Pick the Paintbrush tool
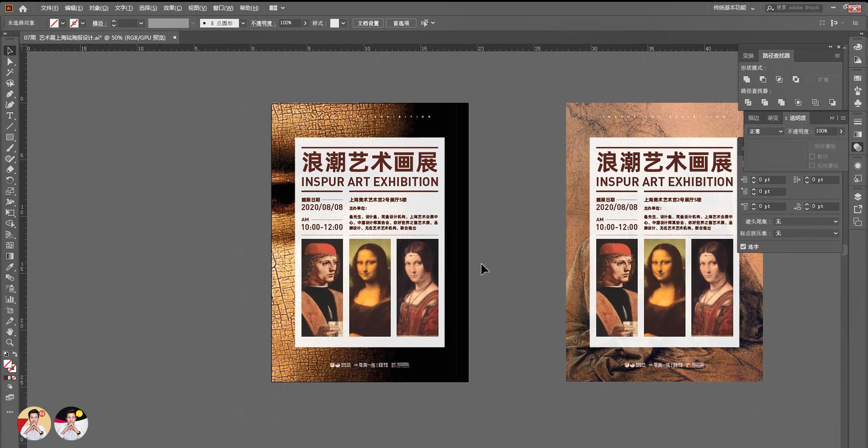 pos(9,148)
